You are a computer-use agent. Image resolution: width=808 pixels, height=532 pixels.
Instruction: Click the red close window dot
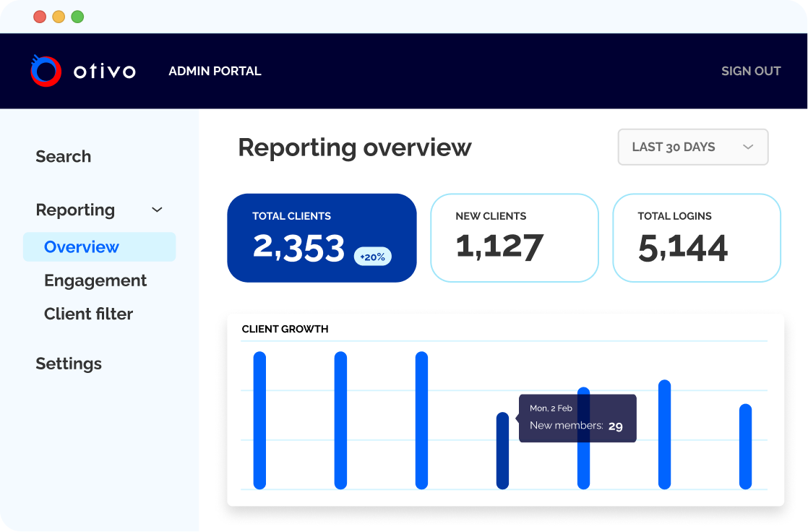tap(40, 17)
